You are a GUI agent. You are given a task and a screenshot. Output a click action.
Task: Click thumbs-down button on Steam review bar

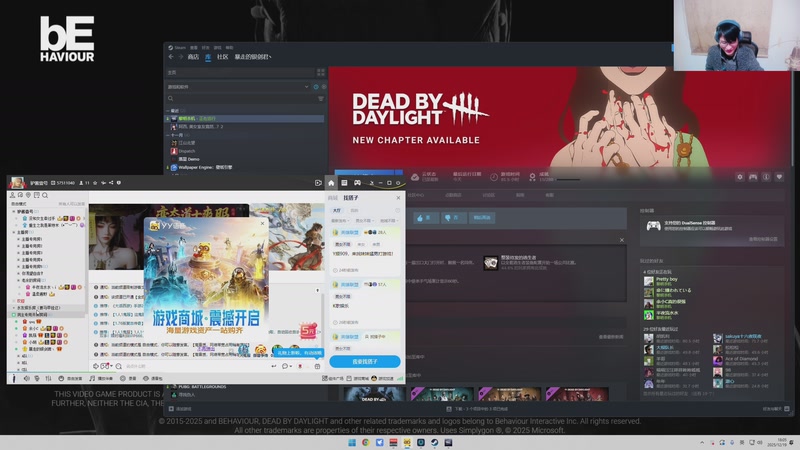453,218
